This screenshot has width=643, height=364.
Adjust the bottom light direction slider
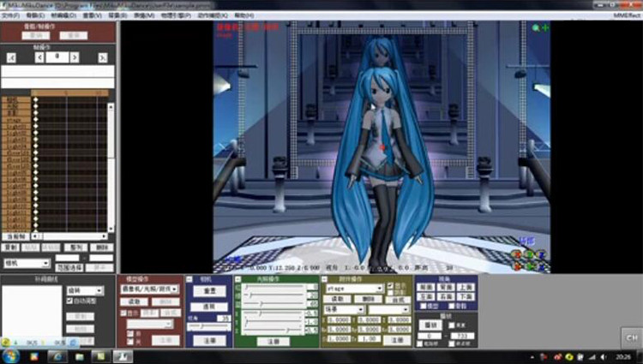point(273,330)
